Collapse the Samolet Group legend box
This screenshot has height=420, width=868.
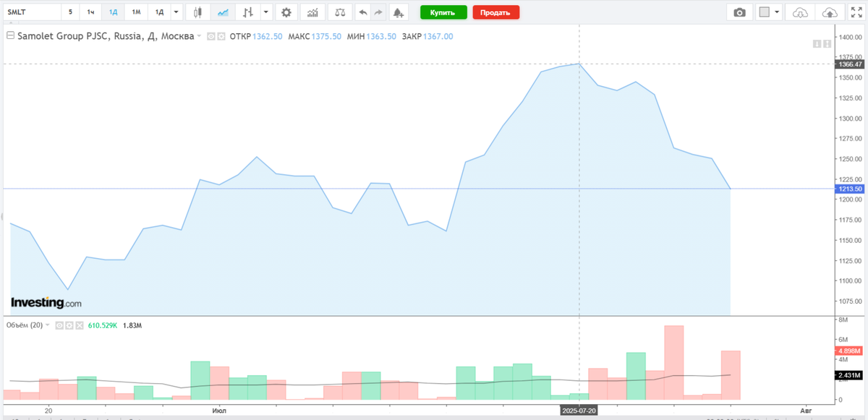point(9,35)
